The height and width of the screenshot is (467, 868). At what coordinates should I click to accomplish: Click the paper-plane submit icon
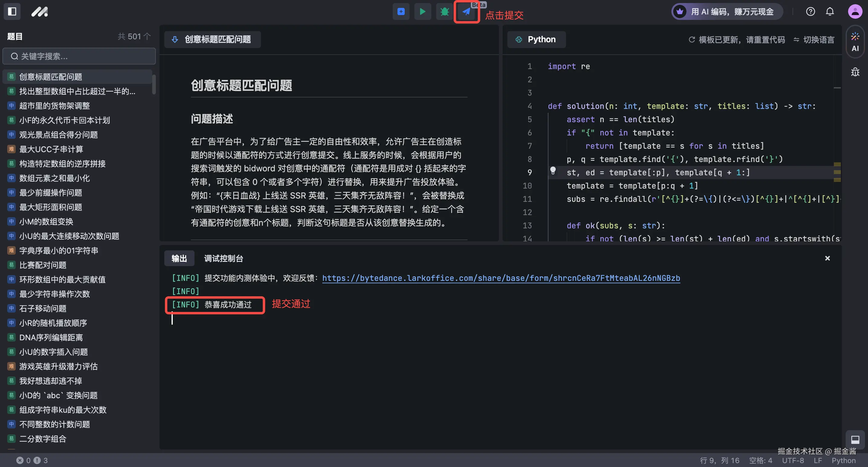tap(466, 11)
